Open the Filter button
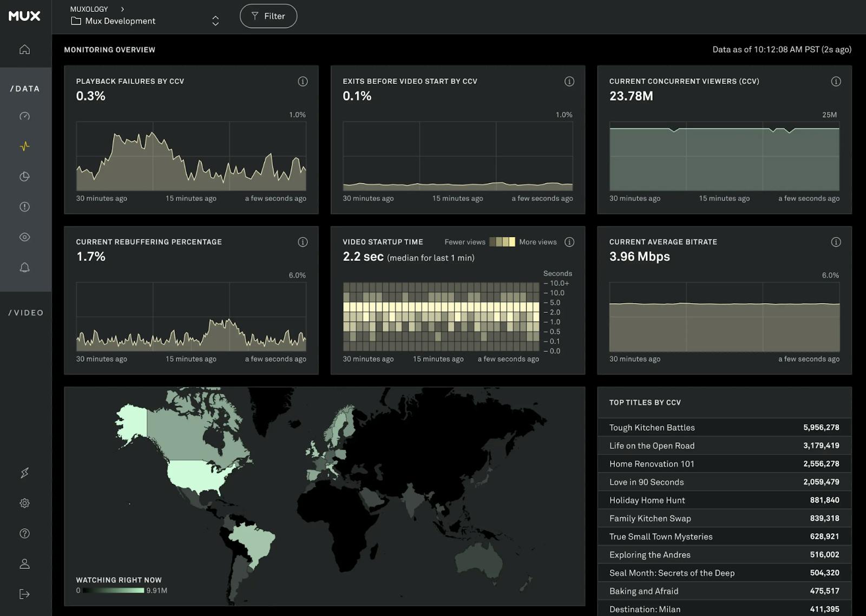This screenshot has width=866, height=616. click(268, 16)
